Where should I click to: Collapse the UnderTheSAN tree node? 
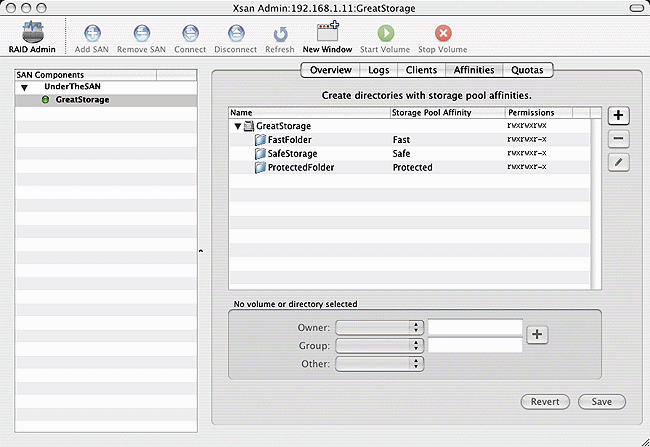tap(24, 87)
